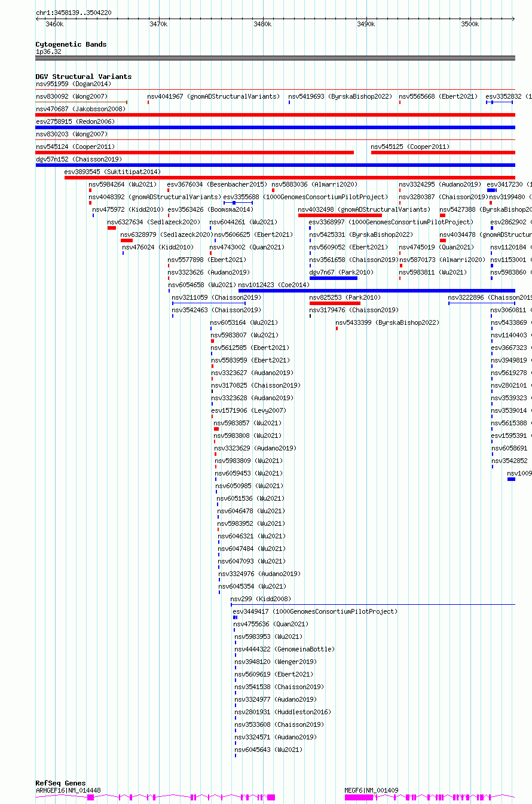Screen dimensions: 532x804
Task: Open variant nsv5883036 (Almarri2020)
Action: (x=314, y=184)
